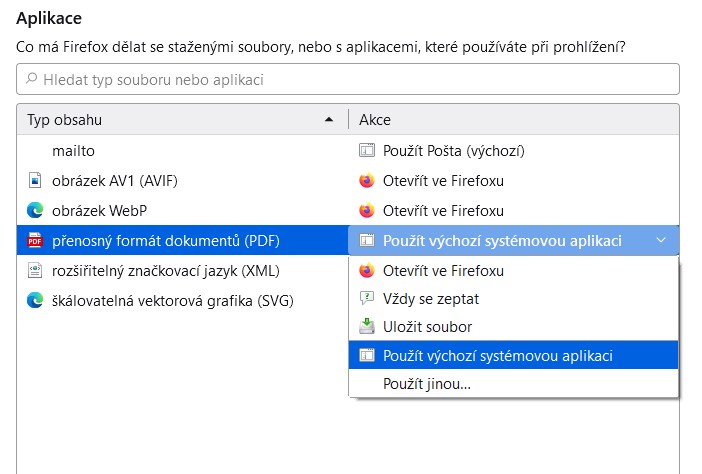The height and width of the screenshot is (474, 702).
Task: Focus the Hledat typ souboru search field
Action: [348, 79]
